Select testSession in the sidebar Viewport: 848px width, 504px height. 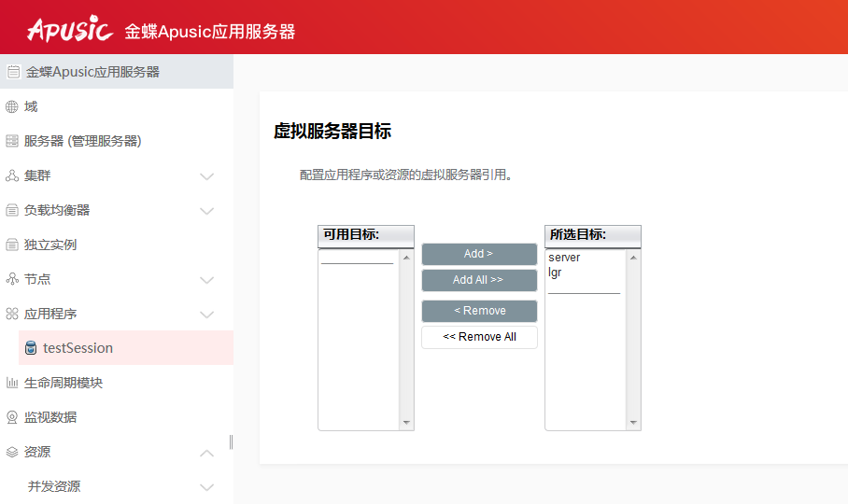pyautogui.click(x=78, y=348)
